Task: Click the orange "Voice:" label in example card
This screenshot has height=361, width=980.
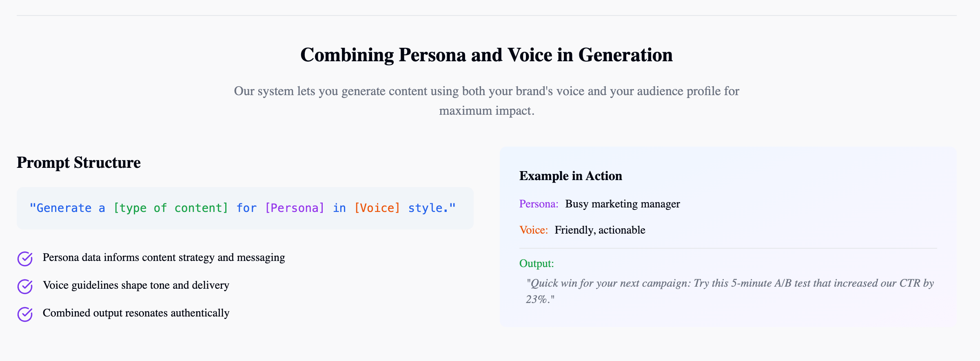Action: click(533, 230)
